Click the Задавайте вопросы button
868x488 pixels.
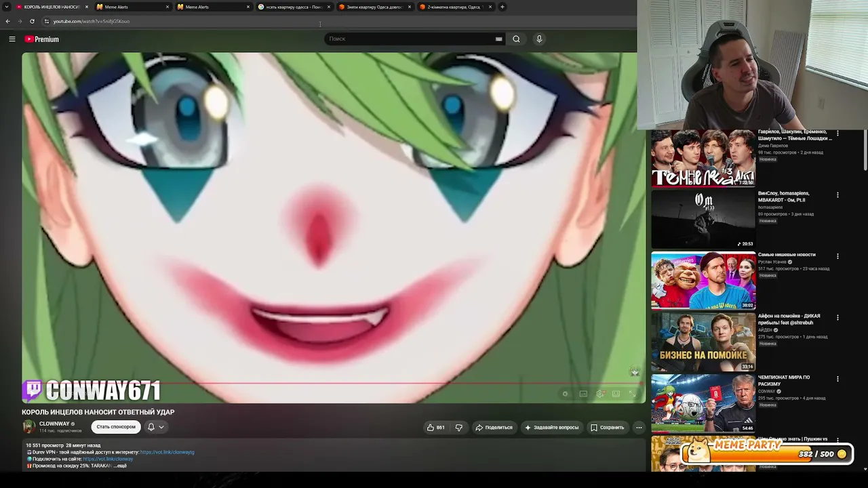click(551, 428)
